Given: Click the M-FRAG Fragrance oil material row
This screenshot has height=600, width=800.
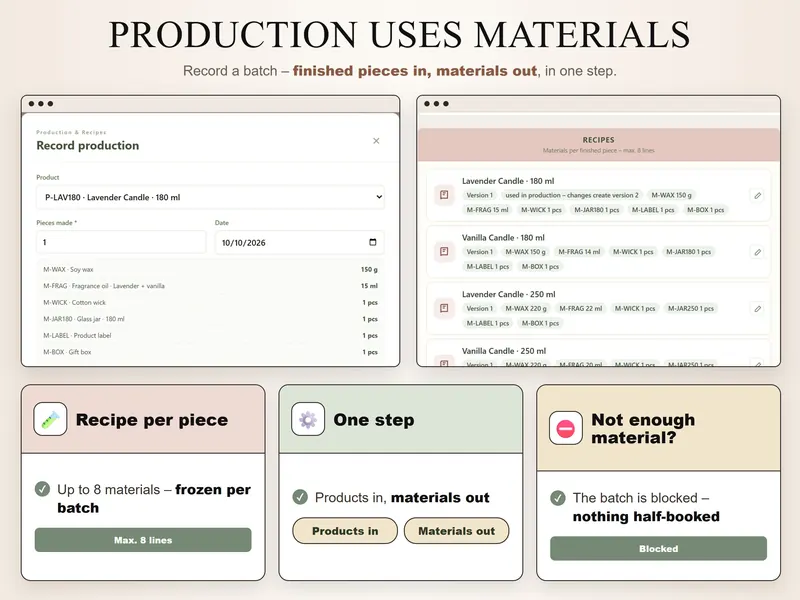Looking at the screenshot, I should click(210, 286).
